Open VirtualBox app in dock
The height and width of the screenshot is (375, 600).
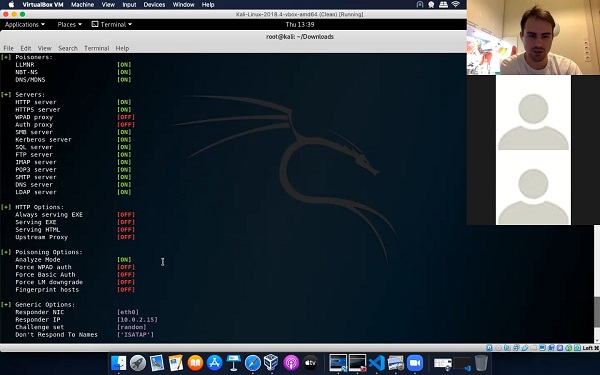click(271, 363)
